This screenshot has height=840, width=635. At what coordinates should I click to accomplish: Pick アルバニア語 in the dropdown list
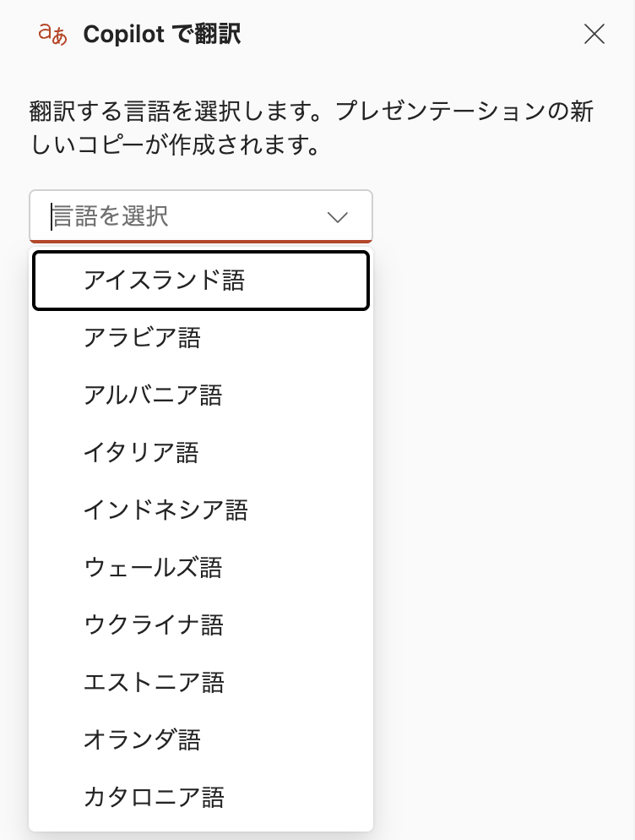click(153, 395)
